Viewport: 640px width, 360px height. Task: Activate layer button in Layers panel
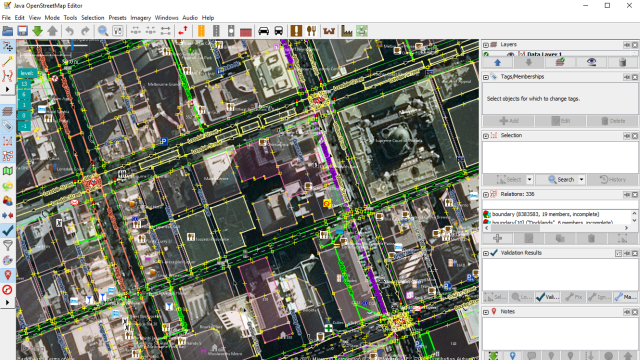coord(560,62)
